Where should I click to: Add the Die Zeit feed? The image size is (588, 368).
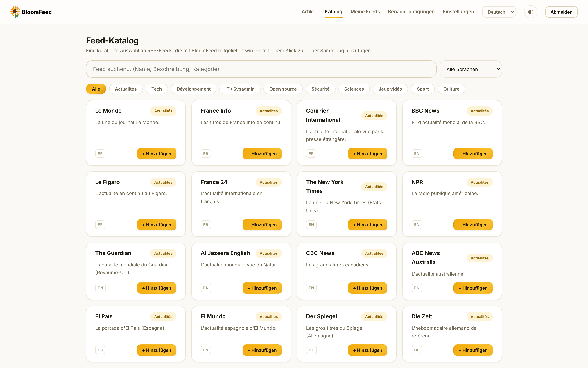click(x=473, y=350)
